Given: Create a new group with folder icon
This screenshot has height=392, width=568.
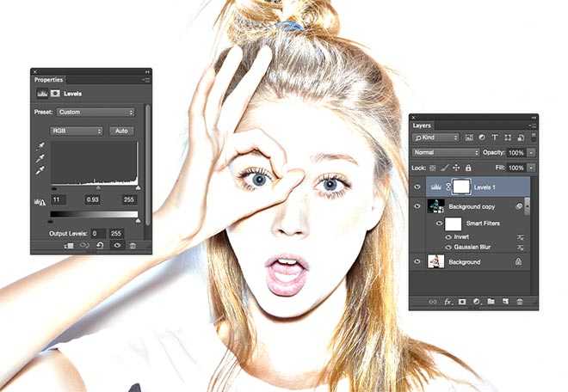Looking at the screenshot, I should [x=491, y=302].
